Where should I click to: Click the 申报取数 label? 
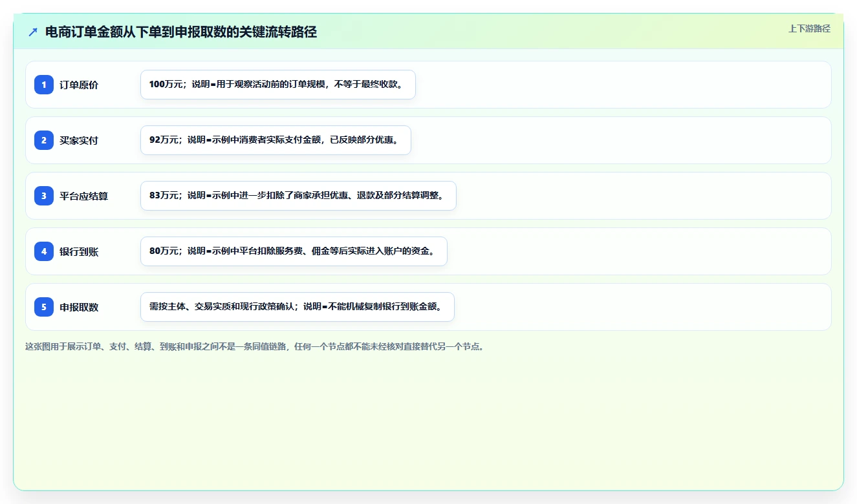[79, 307]
